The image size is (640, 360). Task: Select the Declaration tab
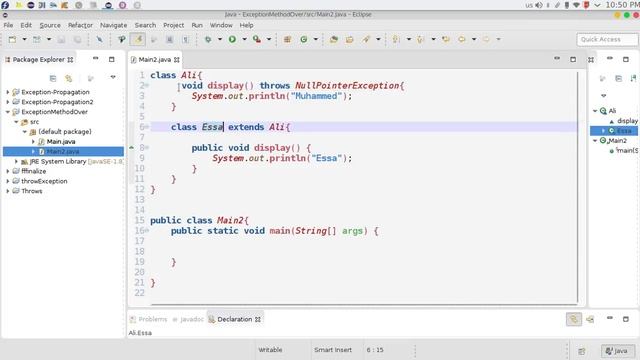pyautogui.click(x=235, y=319)
